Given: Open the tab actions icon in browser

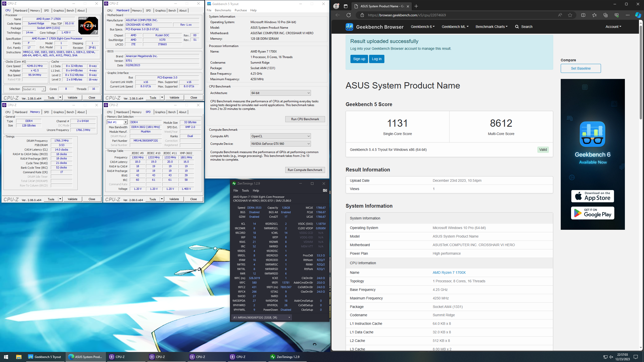Looking at the screenshot, I should pos(346,6).
